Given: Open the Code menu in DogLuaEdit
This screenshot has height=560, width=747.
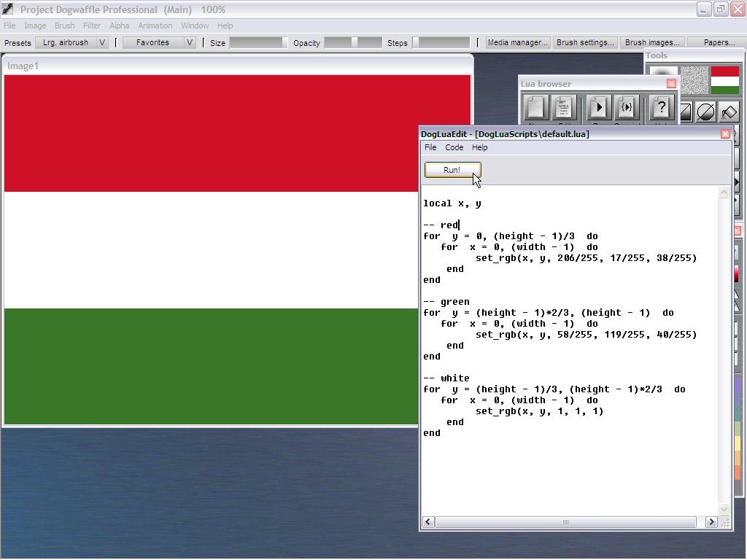Looking at the screenshot, I should click(454, 147).
